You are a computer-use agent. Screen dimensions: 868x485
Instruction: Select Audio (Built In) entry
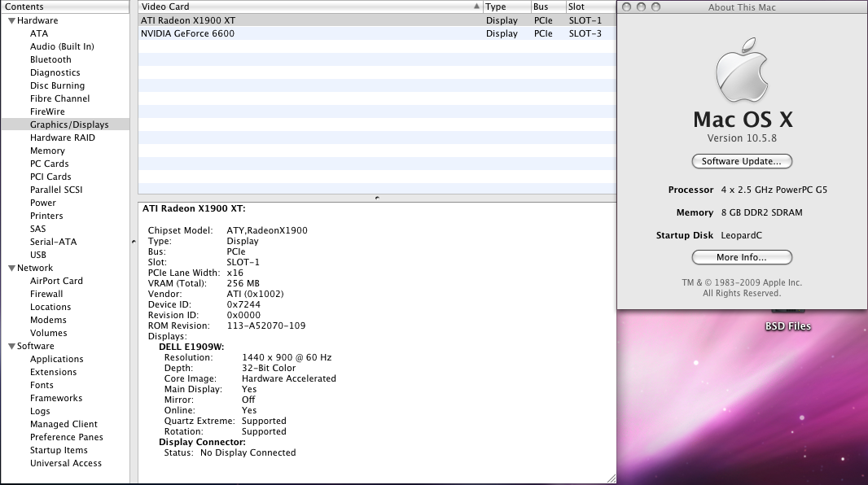[62, 46]
